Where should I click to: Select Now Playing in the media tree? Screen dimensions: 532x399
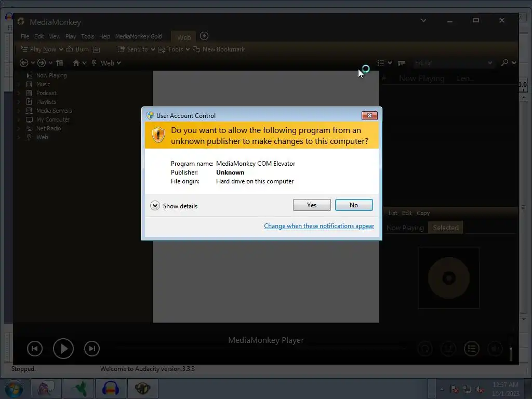coord(51,75)
